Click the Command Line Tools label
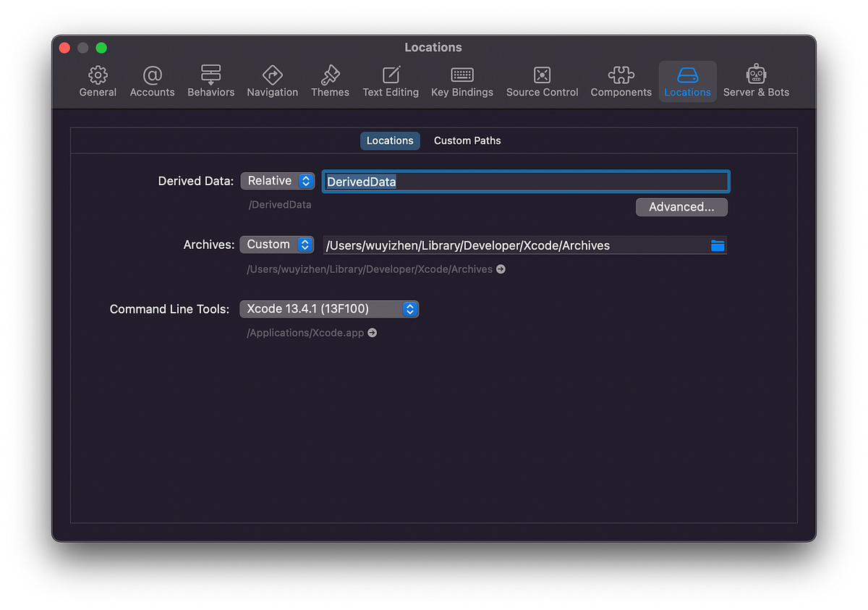The height and width of the screenshot is (610, 868). 169,309
